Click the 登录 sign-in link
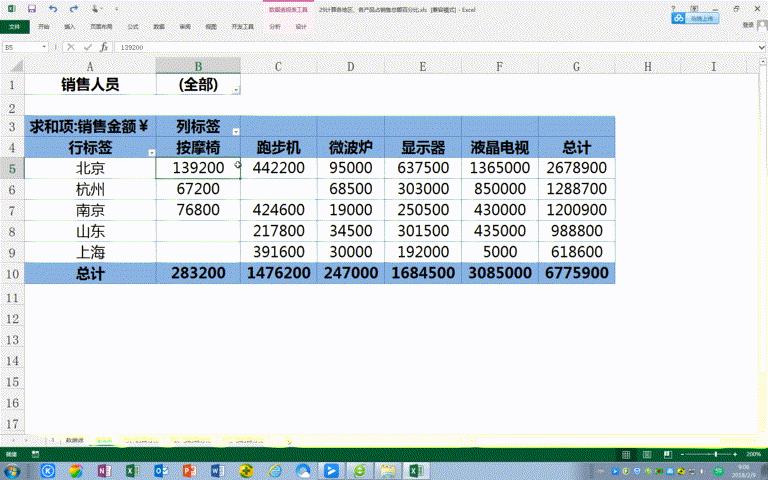 coord(747,24)
